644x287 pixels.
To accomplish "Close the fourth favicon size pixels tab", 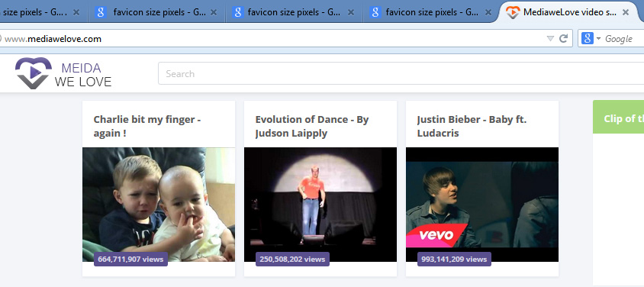I will pos(488,12).
